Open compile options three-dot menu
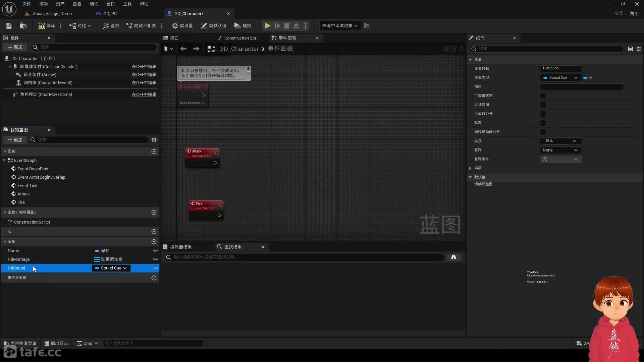Screen dimensions: 644x362 point(60,26)
